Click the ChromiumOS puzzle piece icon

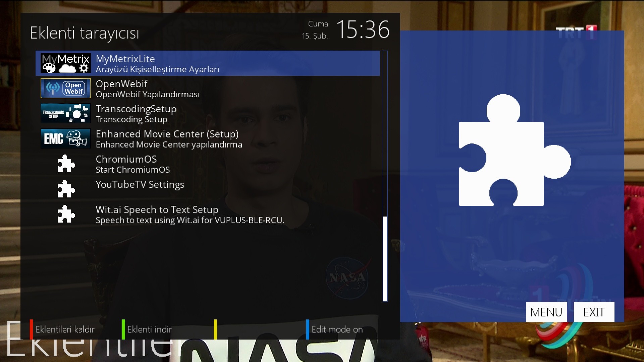pos(66,164)
